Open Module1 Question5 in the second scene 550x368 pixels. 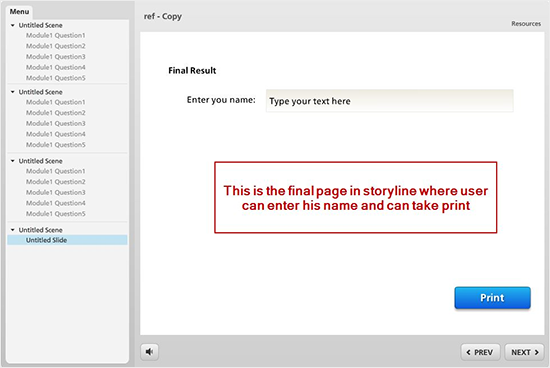pos(55,145)
